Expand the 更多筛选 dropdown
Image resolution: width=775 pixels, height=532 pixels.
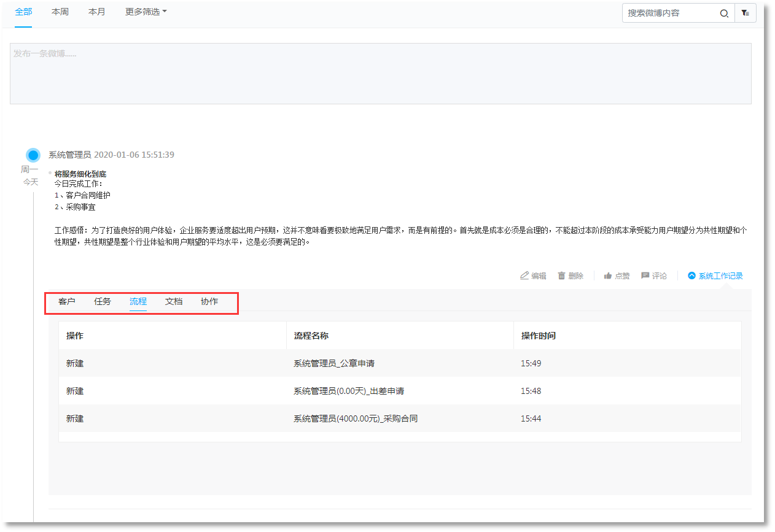click(146, 12)
